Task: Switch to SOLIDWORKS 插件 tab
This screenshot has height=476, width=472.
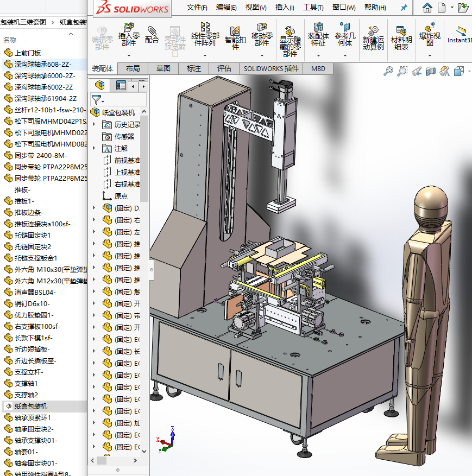Action: 271,68
